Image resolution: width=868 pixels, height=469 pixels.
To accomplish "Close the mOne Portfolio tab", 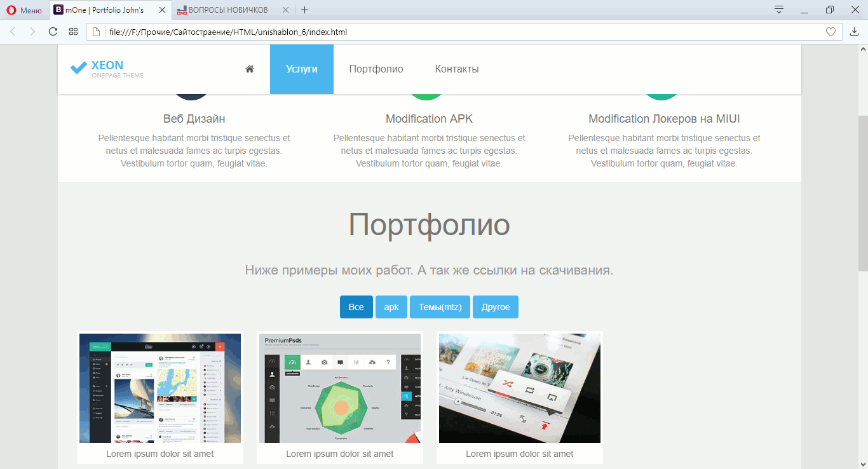I will [x=163, y=10].
